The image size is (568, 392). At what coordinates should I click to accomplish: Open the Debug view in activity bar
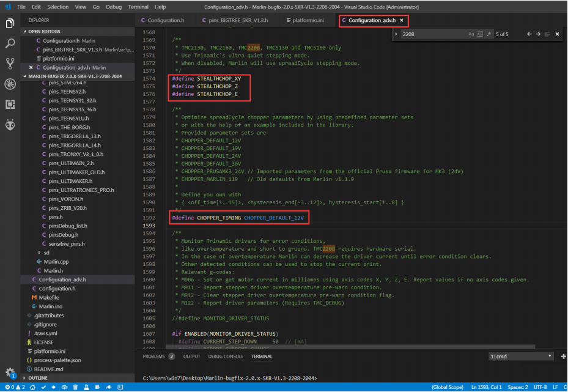pyautogui.click(x=10, y=84)
